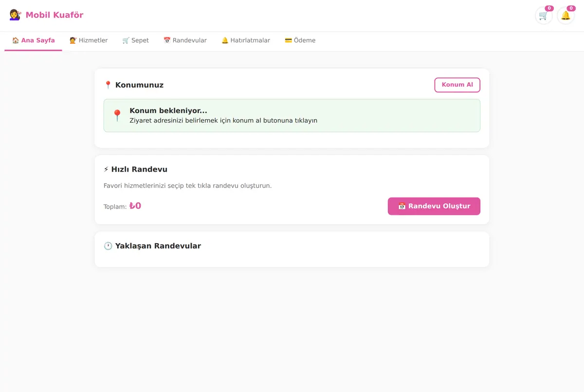Image resolution: width=584 pixels, height=392 pixels.
Task: Click the Konum Al button
Action: click(457, 85)
